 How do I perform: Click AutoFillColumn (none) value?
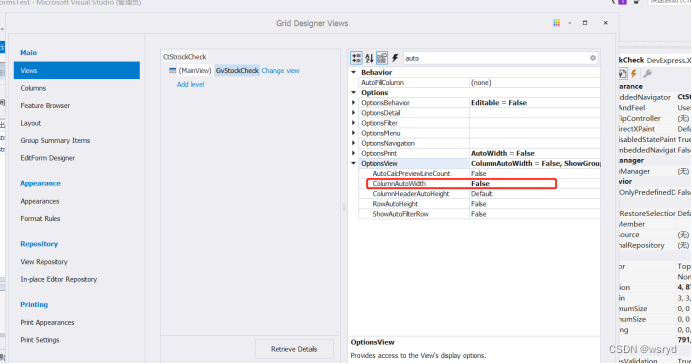coord(481,83)
